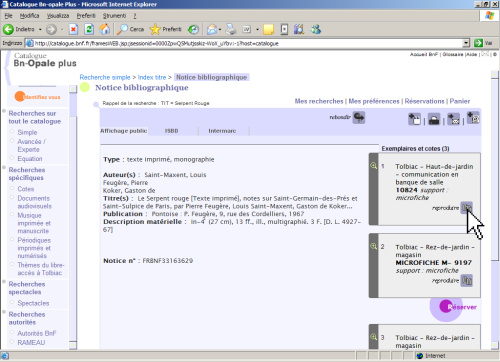
Task: Expand the Indietro history dropdown arrow
Action: point(40,30)
